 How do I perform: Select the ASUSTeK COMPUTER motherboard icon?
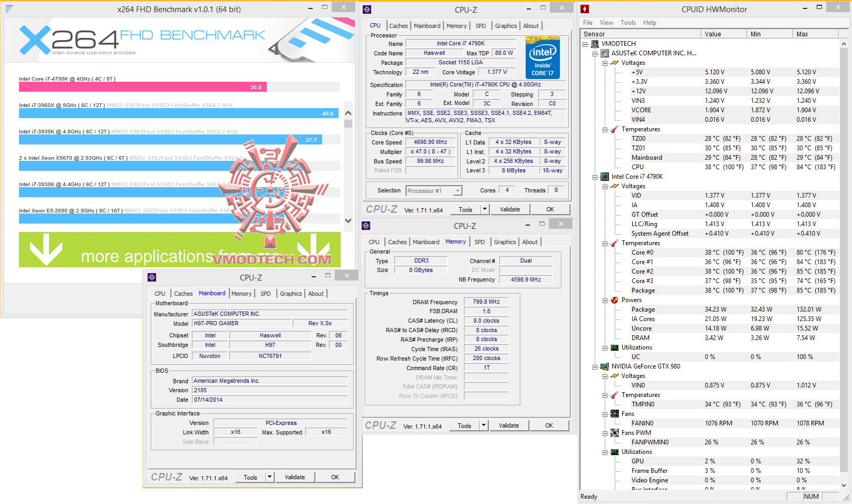[605, 53]
